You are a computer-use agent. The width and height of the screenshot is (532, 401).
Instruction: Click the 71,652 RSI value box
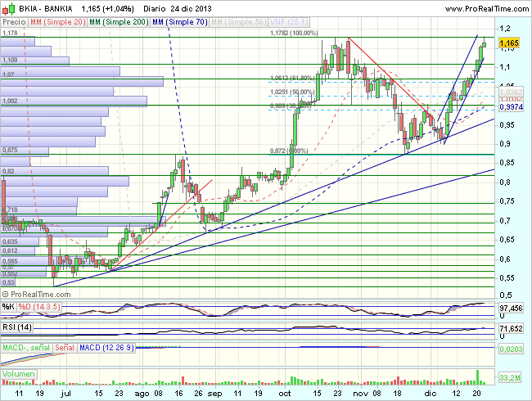pos(511,328)
